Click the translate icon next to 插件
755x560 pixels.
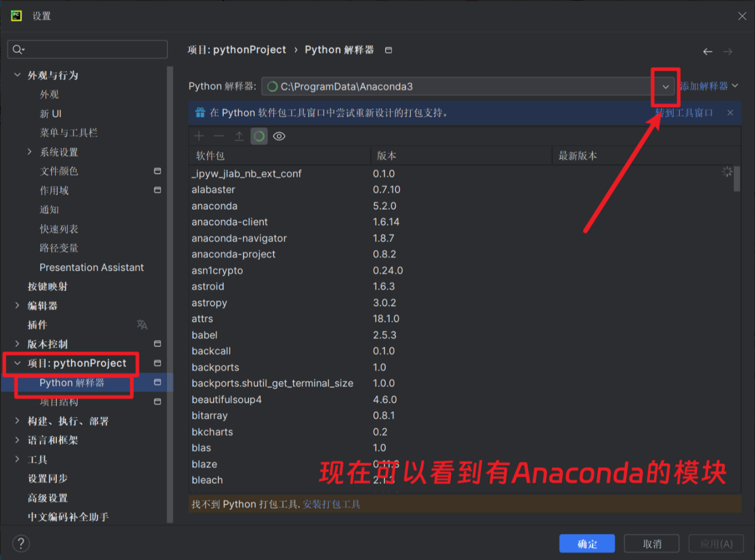tap(142, 325)
